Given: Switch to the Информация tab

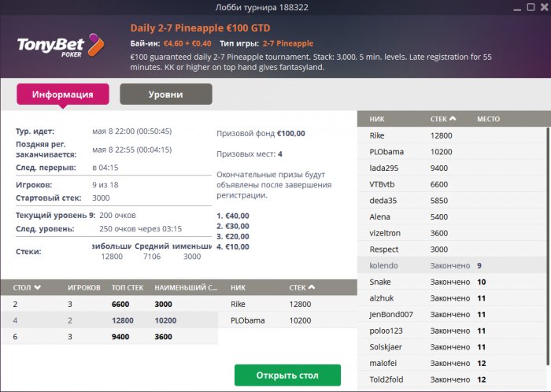Looking at the screenshot, I should pos(63,94).
